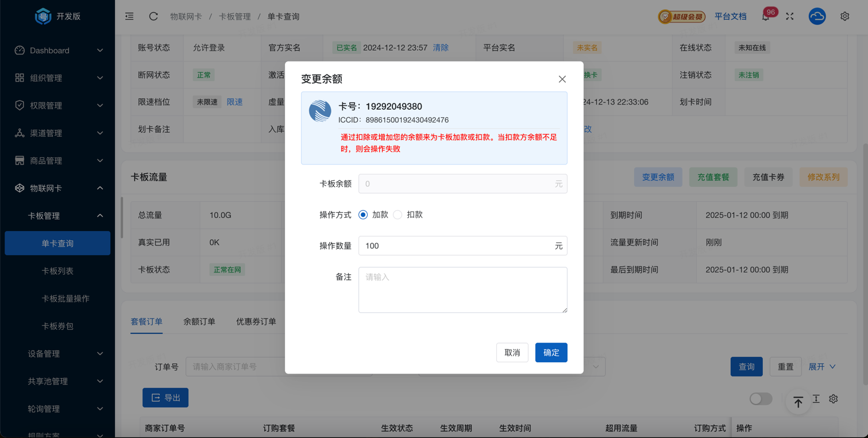Image resolution: width=868 pixels, height=438 pixels.
Task: Click the scroll-to-top arrow icon
Action: tap(798, 402)
